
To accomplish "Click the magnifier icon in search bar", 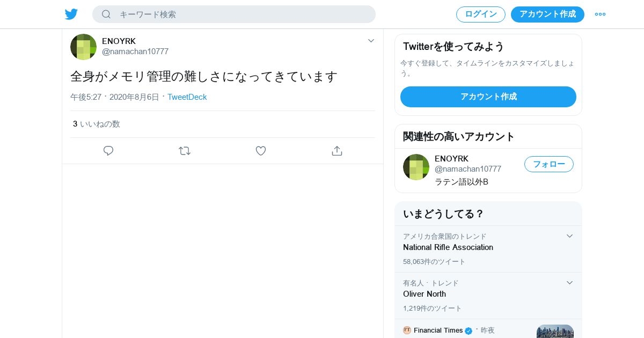I will pyautogui.click(x=106, y=14).
